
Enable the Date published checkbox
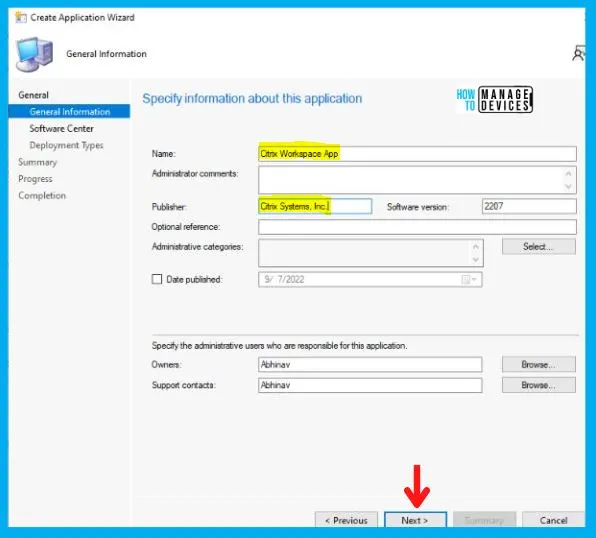click(157, 279)
